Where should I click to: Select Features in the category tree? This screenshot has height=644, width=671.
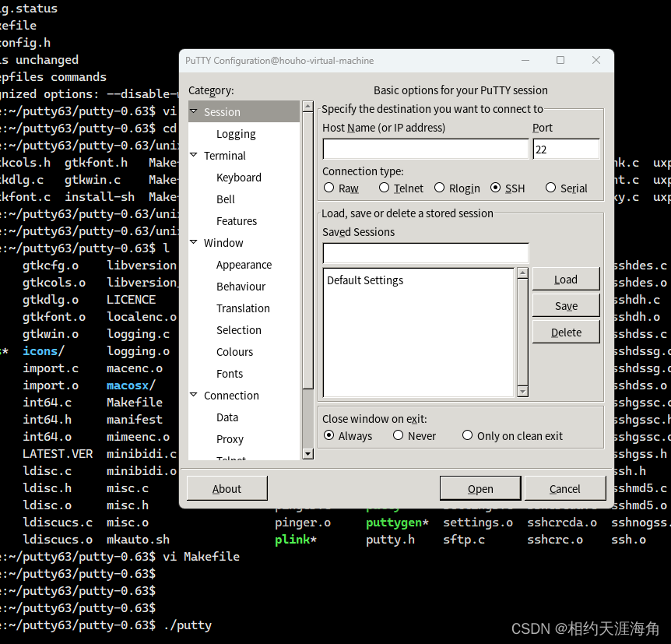point(237,221)
